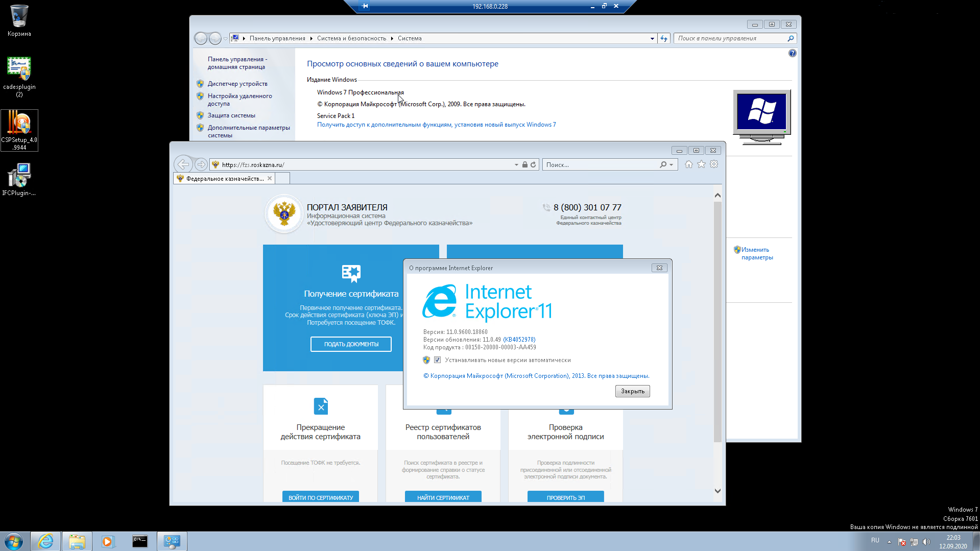Open IE Favorites star icon
The image size is (980, 551).
coord(701,164)
